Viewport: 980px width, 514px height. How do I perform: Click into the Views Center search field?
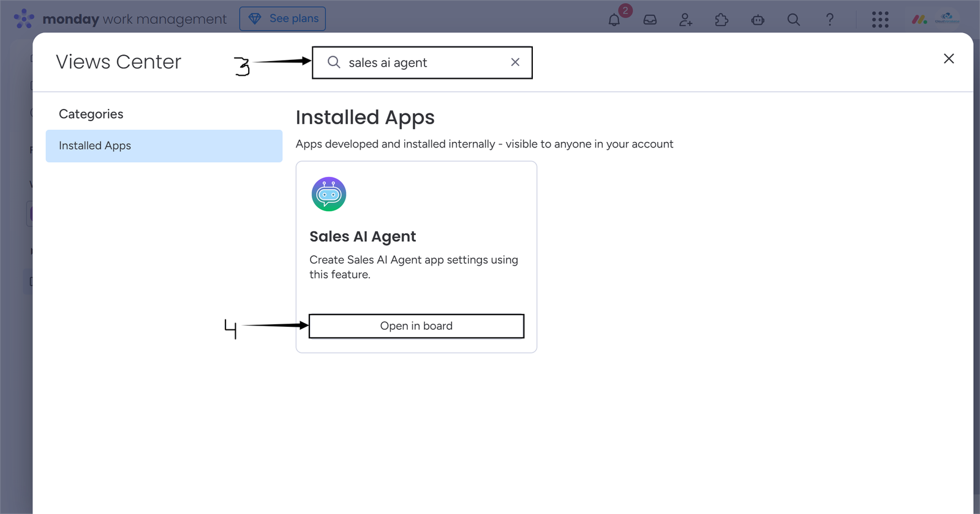click(x=422, y=62)
